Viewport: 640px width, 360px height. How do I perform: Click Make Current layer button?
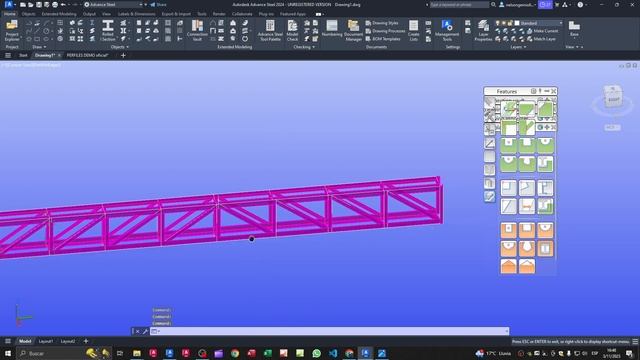point(542,31)
